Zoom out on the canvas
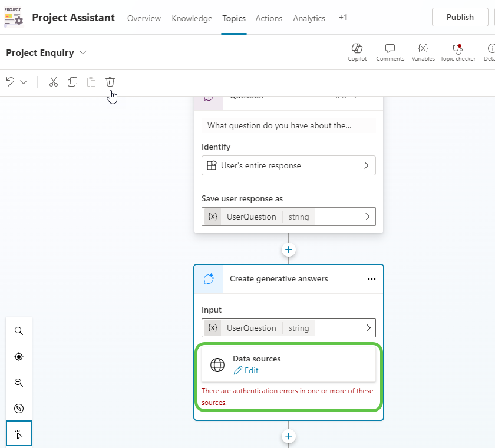Screen dimensions: 495x448 coord(18,383)
